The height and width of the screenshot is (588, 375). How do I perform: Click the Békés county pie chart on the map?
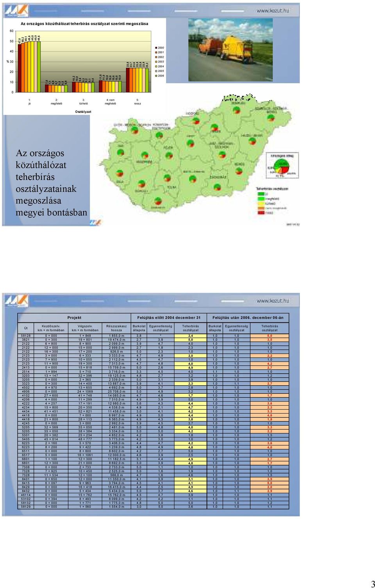pyautogui.click(x=239, y=171)
